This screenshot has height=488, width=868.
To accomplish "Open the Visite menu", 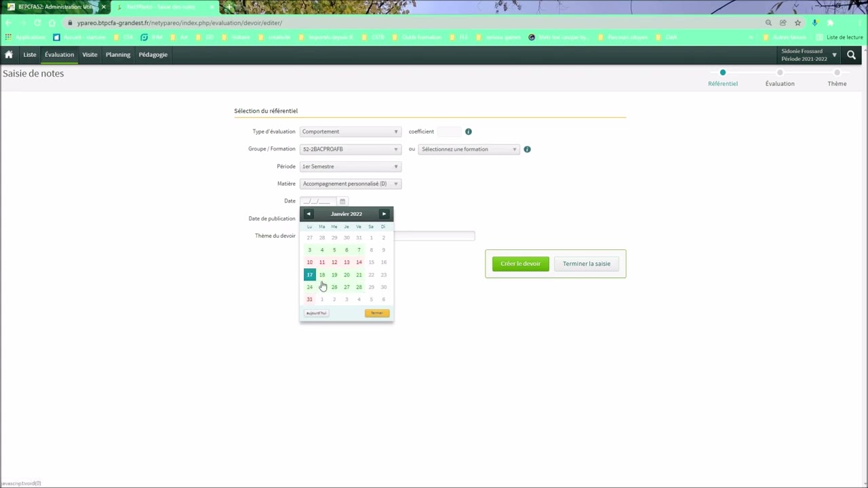I will [90, 55].
